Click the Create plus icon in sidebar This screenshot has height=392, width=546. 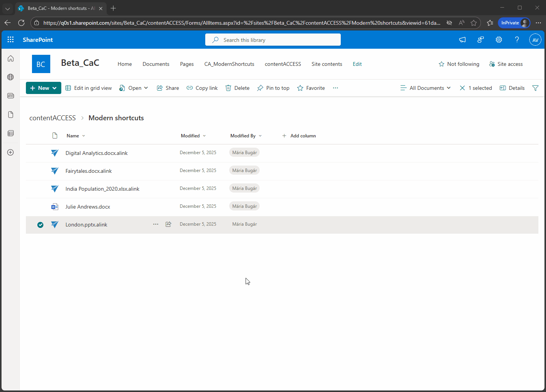point(11,152)
